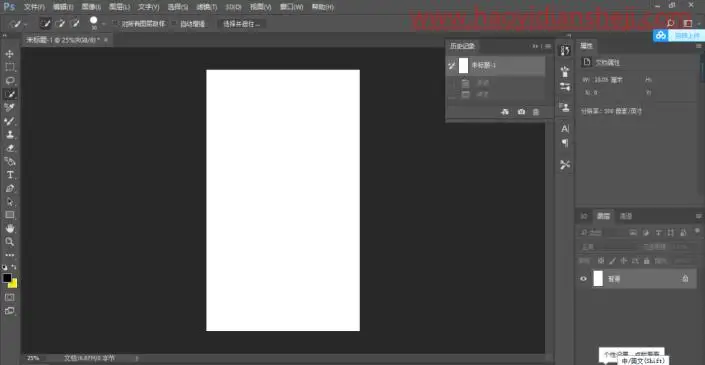This screenshot has width=705, height=365.
Task: Click the search magnifier icon top right
Action: [x=670, y=23]
